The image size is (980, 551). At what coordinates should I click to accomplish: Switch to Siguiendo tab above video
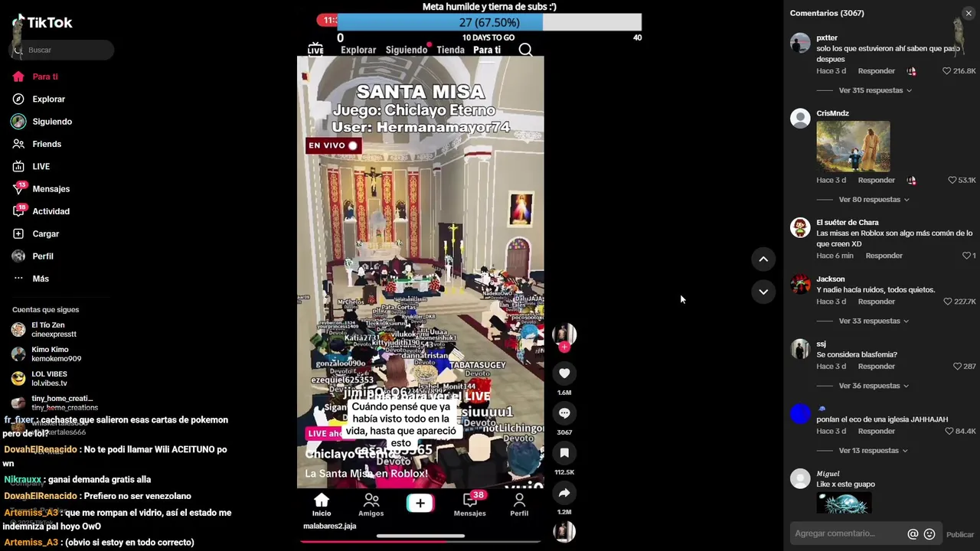click(407, 50)
